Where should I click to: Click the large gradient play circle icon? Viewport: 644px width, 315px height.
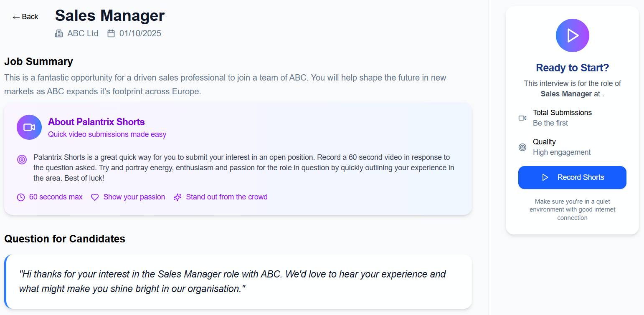(572, 35)
